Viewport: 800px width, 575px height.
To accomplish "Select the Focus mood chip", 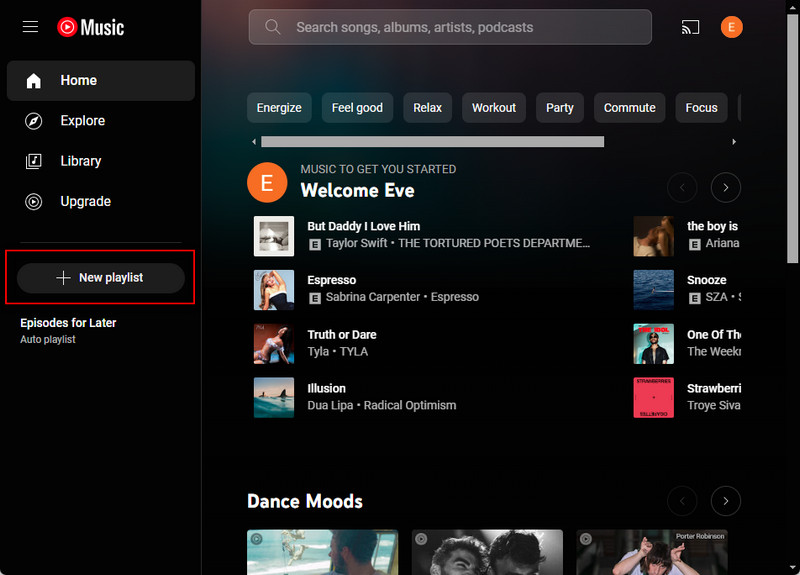I will [x=702, y=108].
